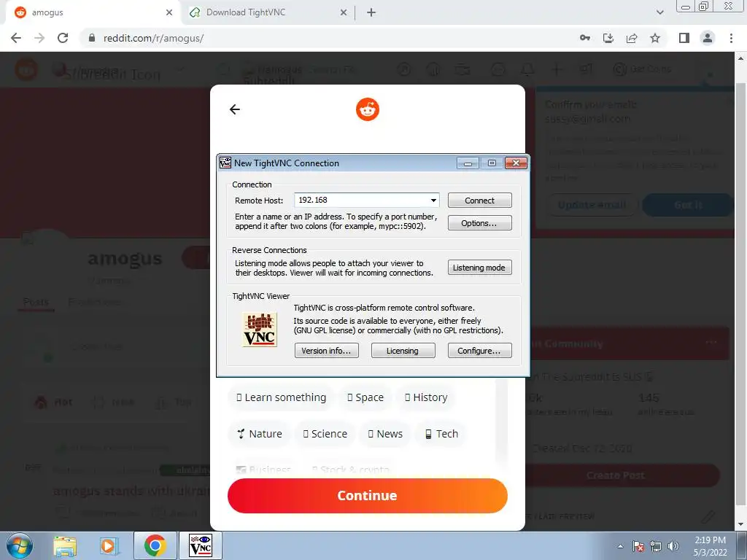Screen dimensions: 747x560
Task: Open the password key icon in address bar
Action: click(x=585, y=38)
